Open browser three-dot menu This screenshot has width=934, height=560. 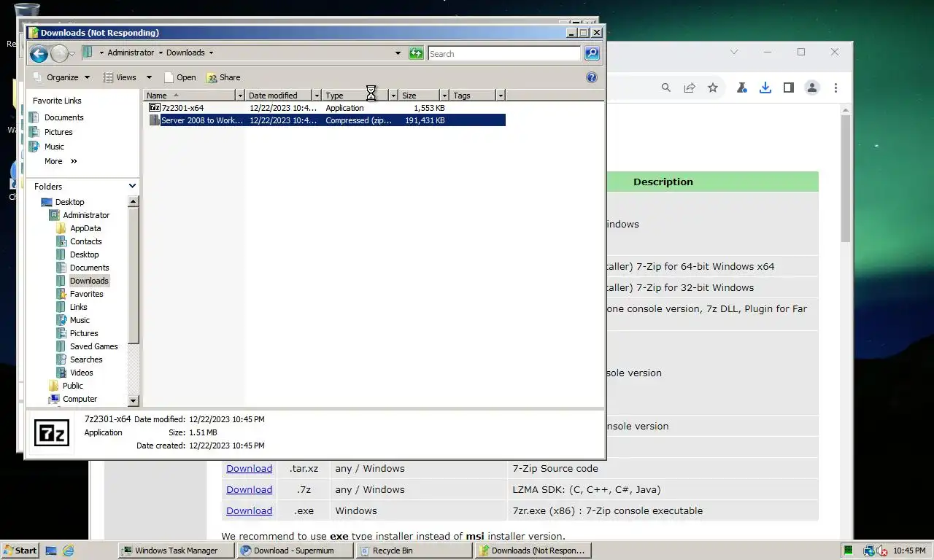(835, 87)
